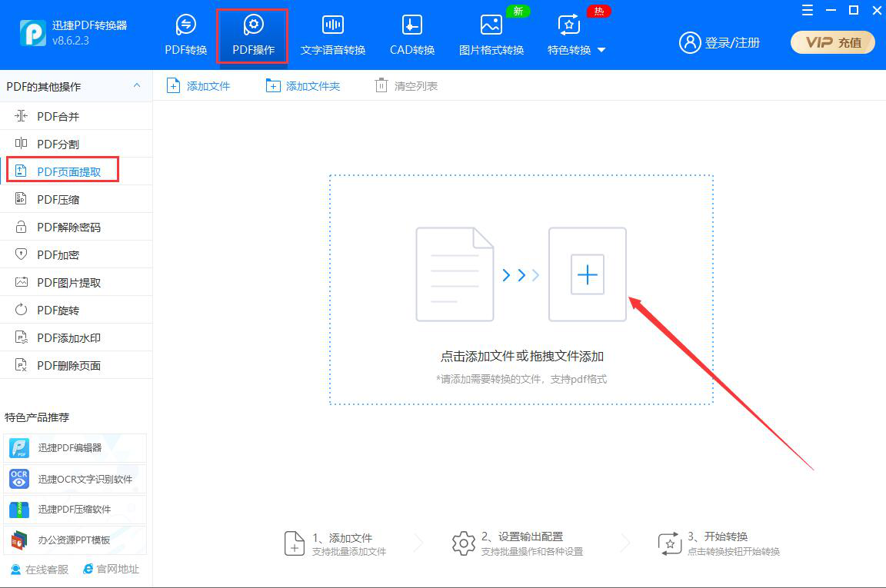Click the 清空列表 button
The image size is (886, 588).
[406, 86]
